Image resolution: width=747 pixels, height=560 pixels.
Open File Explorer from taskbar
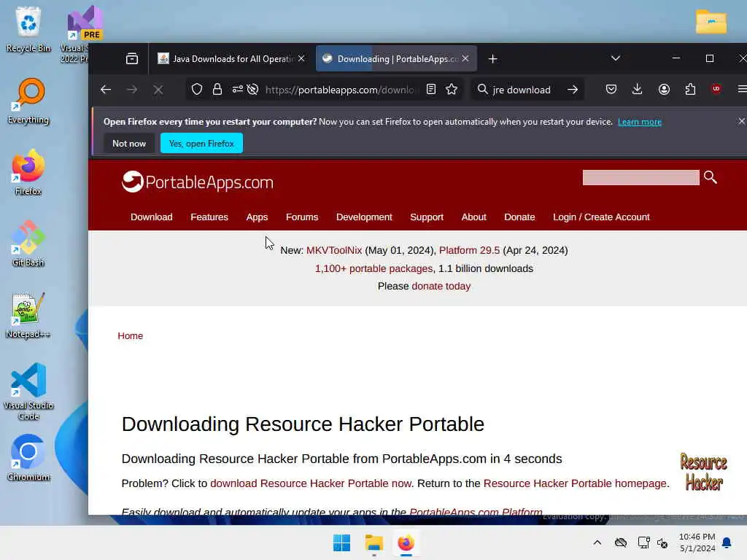[374, 542]
